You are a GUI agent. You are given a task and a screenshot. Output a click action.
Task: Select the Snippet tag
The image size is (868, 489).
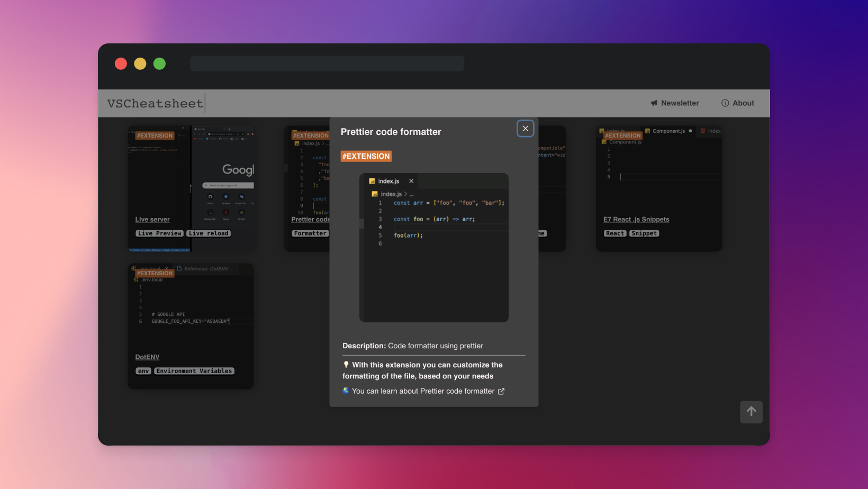[644, 233]
